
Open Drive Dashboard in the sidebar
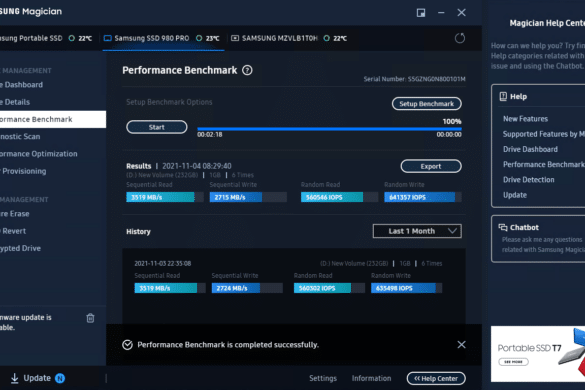(53, 85)
